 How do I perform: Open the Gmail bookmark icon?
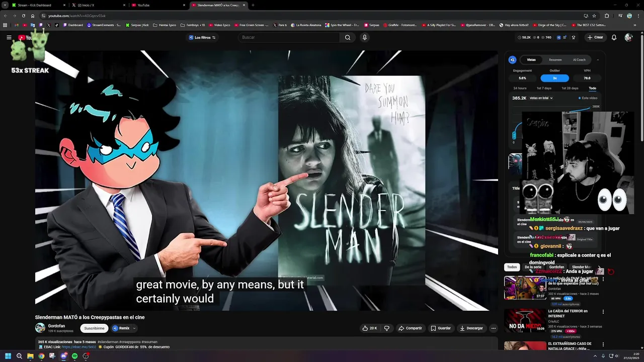click(17, 25)
